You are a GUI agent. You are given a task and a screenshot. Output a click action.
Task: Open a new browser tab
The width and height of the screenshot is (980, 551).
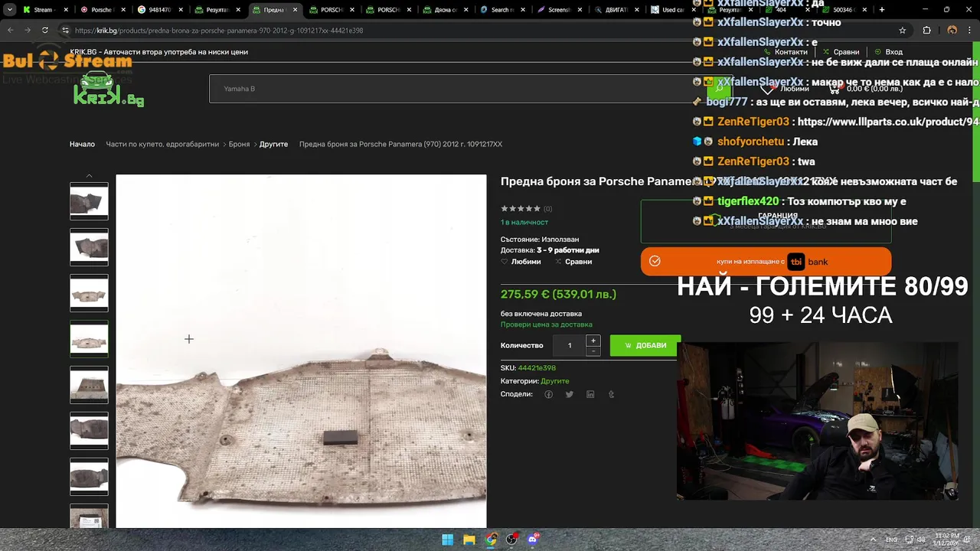pos(882,10)
